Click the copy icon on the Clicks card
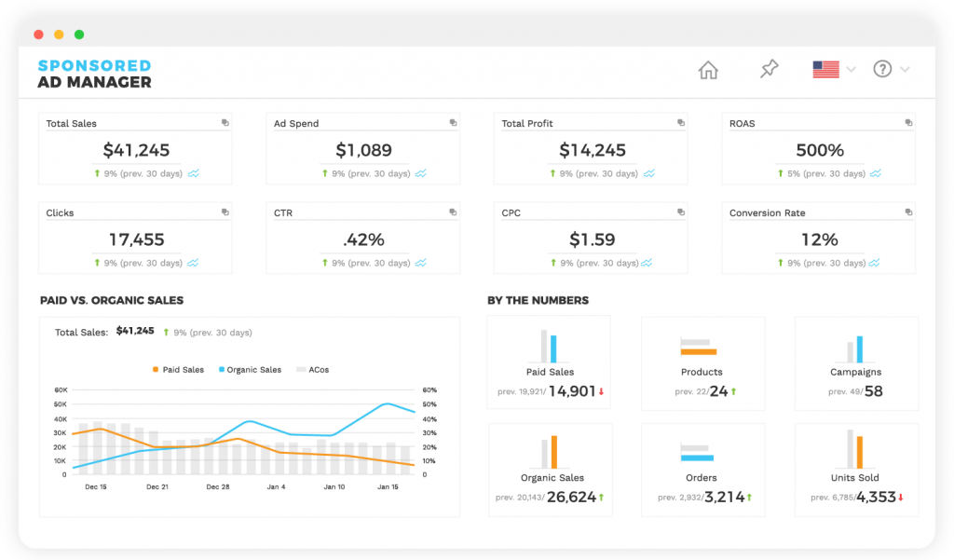 (224, 212)
